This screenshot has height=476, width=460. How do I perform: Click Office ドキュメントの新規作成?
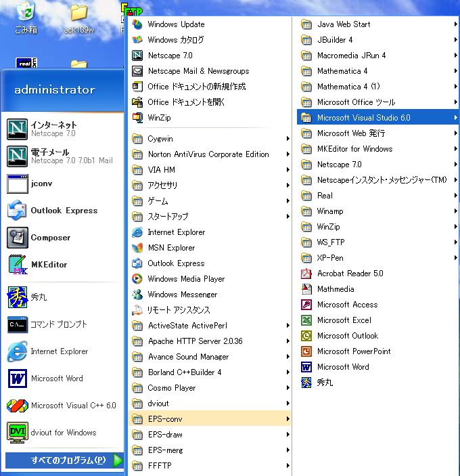tap(210, 87)
